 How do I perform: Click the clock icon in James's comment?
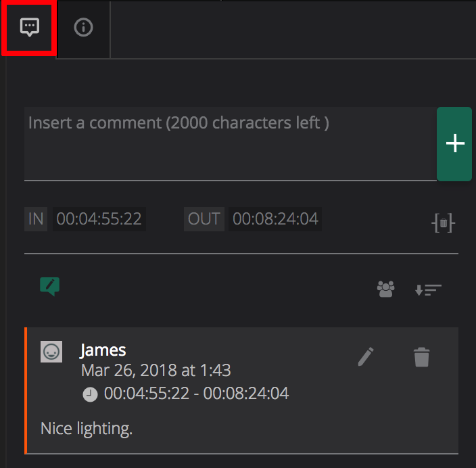(90, 394)
